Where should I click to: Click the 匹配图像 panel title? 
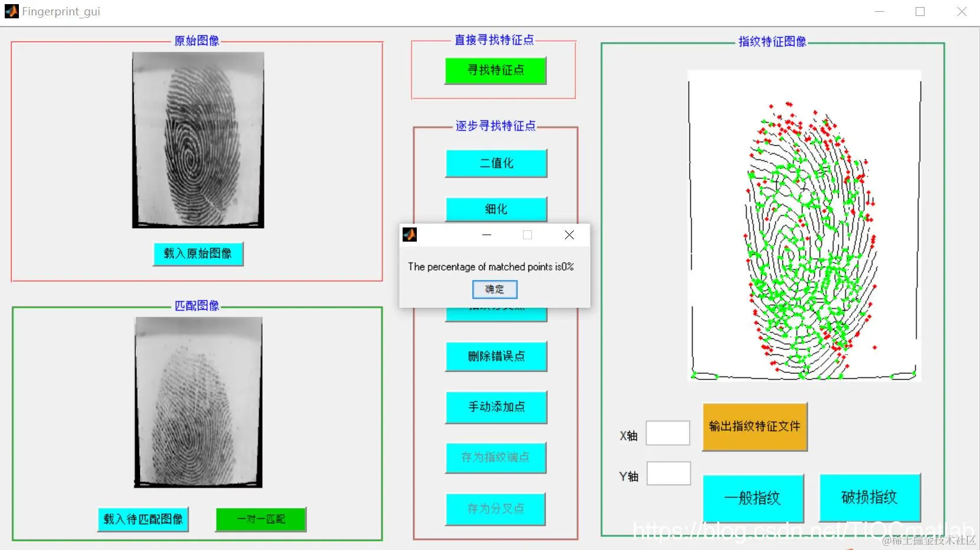coord(197,305)
